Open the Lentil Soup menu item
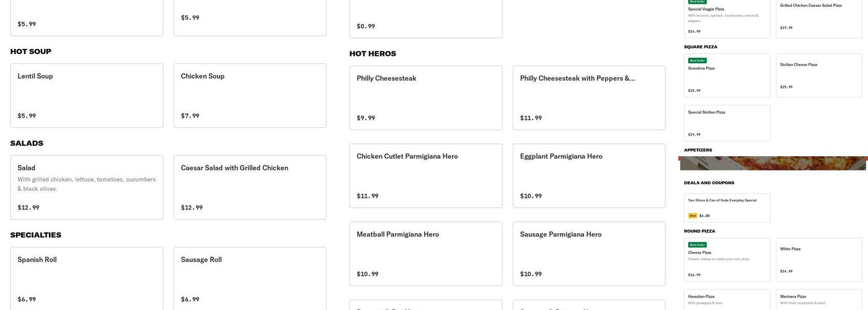Image resolution: width=868 pixels, height=310 pixels. pos(87,95)
